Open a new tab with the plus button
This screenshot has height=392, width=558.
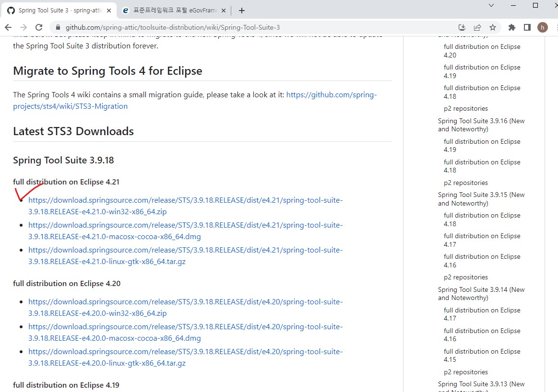[x=242, y=11]
